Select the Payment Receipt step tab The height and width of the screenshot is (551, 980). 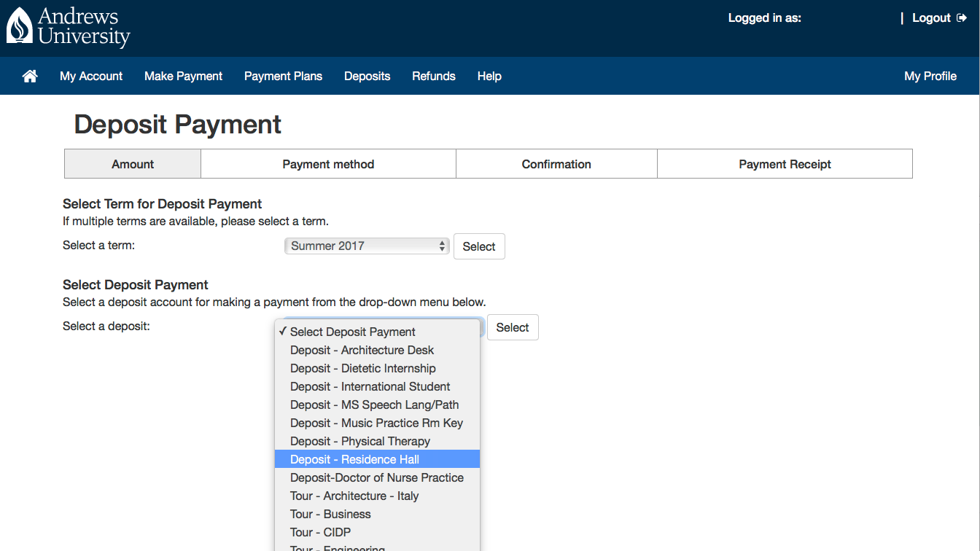785,164
